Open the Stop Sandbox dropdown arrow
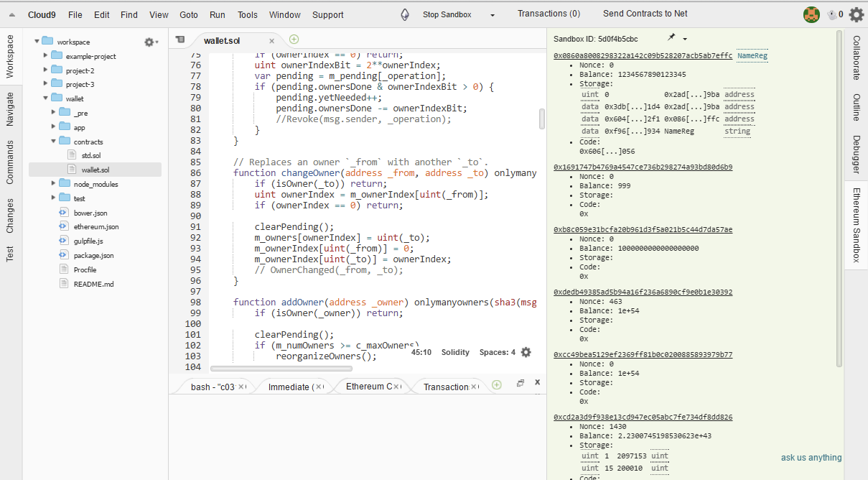 click(493, 15)
